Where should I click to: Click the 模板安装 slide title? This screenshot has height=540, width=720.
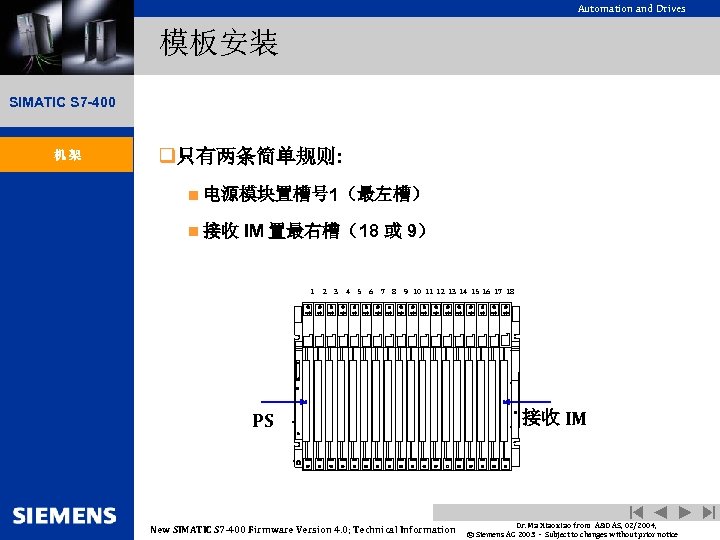(x=219, y=43)
